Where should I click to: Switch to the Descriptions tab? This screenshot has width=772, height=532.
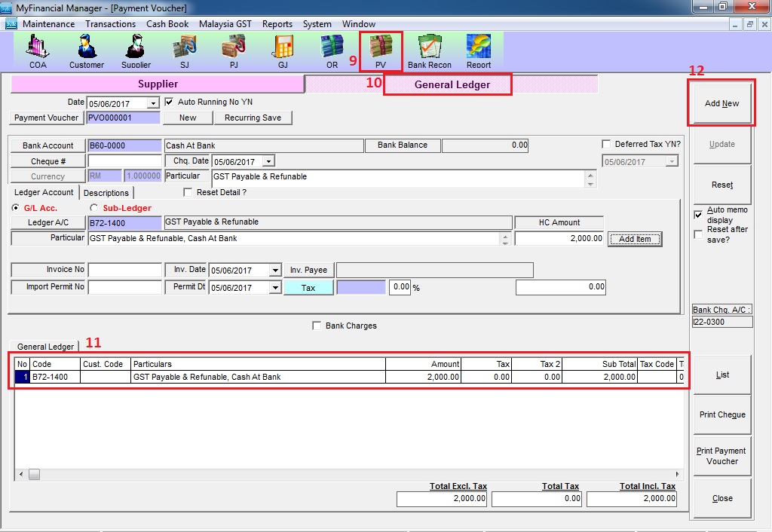(106, 193)
